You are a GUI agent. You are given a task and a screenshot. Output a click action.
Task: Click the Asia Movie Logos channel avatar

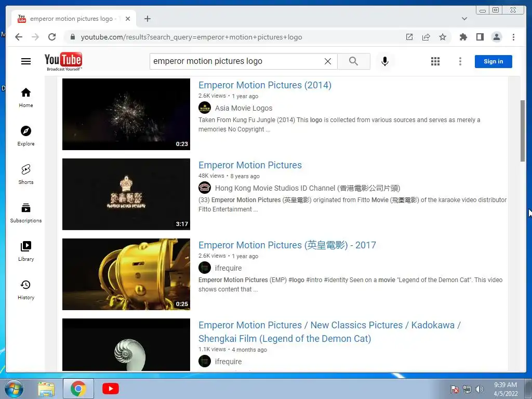coord(205,108)
